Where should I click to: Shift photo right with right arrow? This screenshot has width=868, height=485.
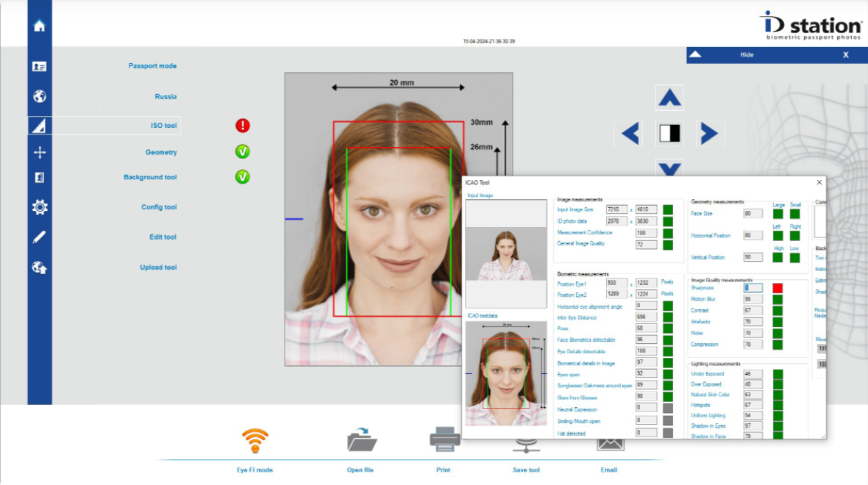708,133
